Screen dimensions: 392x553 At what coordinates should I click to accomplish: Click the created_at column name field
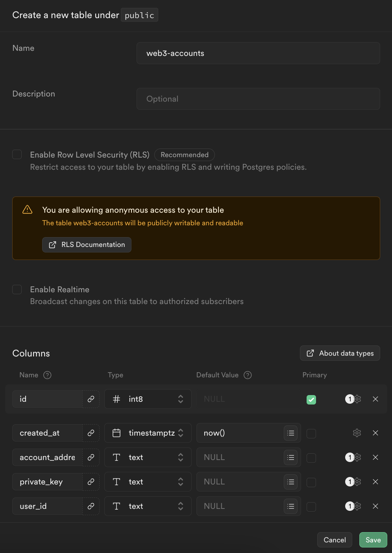coord(47,433)
